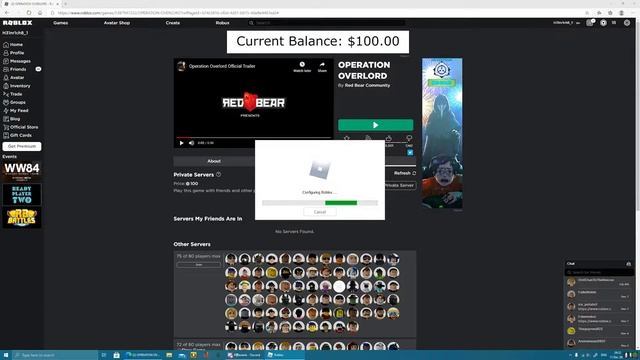The image size is (640, 360).
Task: Click the Create Private Server button
Action: tap(400, 185)
